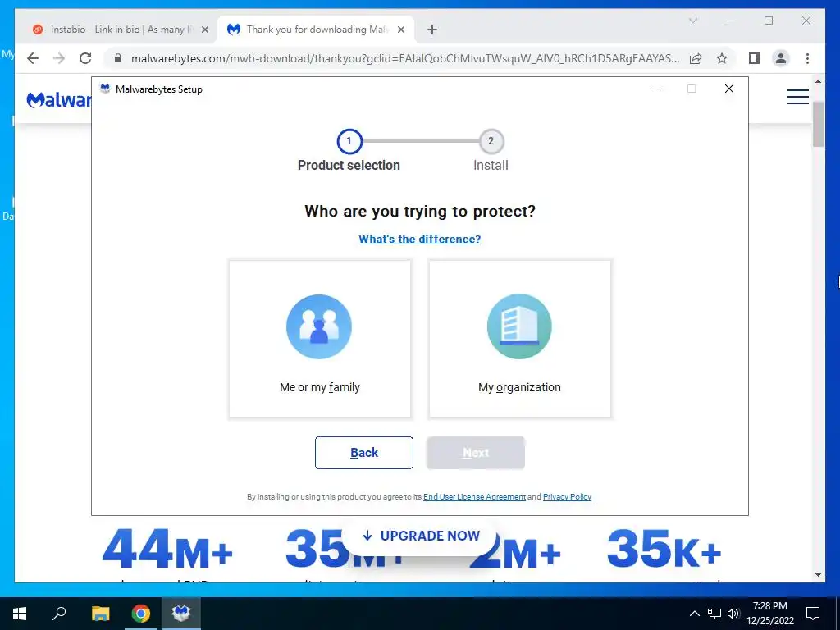The width and height of the screenshot is (840, 630).
Task: Click the 44M+ statistic on webpage
Action: [167, 550]
